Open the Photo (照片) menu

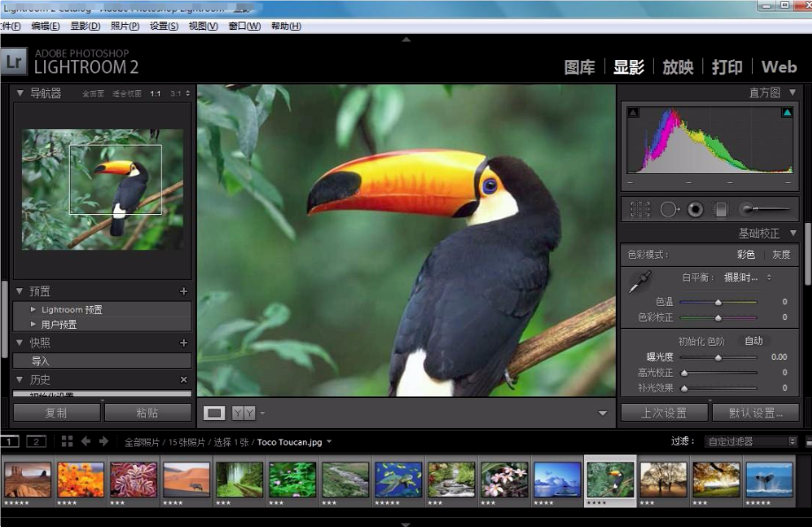pos(125,26)
